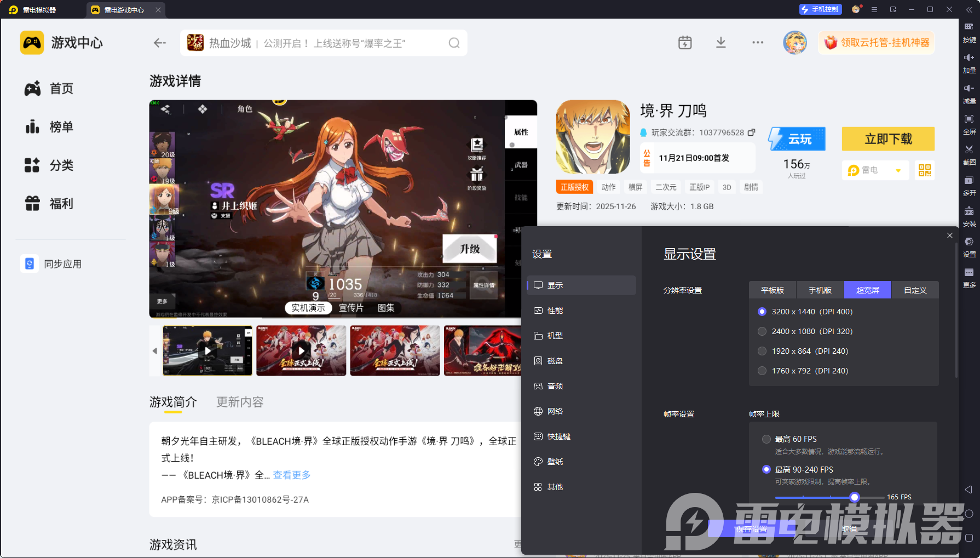
Task: Close the settings dialog with its X
Action: coord(950,235)
